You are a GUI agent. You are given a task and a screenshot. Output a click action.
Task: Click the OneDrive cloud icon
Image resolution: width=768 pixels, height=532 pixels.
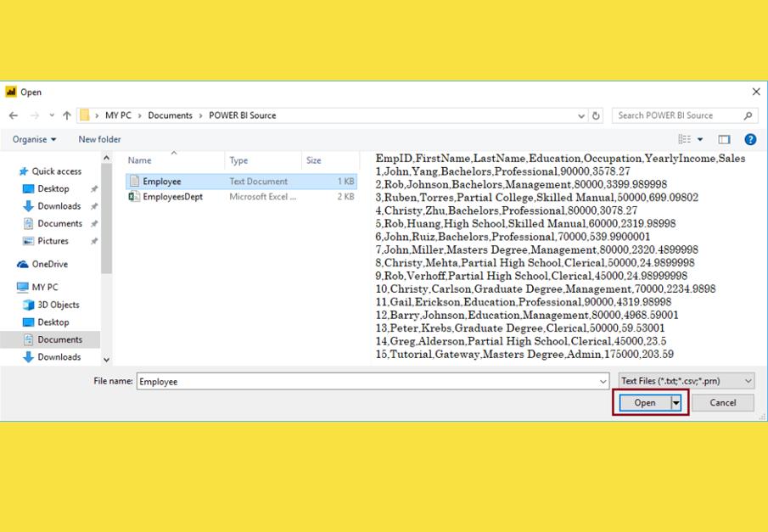coord(23,264)
